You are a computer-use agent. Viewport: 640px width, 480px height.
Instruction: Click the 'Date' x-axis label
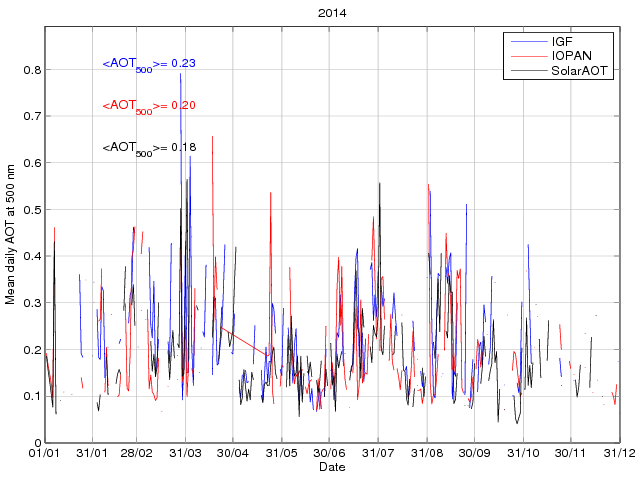coord(332,467)
